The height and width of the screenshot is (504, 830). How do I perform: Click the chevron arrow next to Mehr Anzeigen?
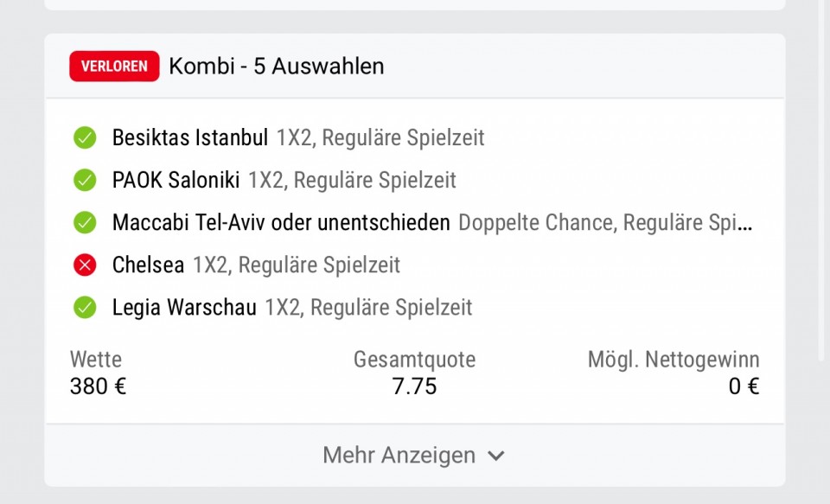point(496,456)
